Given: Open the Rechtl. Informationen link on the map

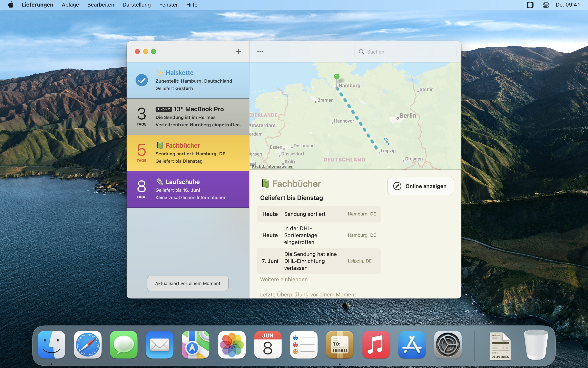Looking at the screenshot, I should [x=272, y=166].
